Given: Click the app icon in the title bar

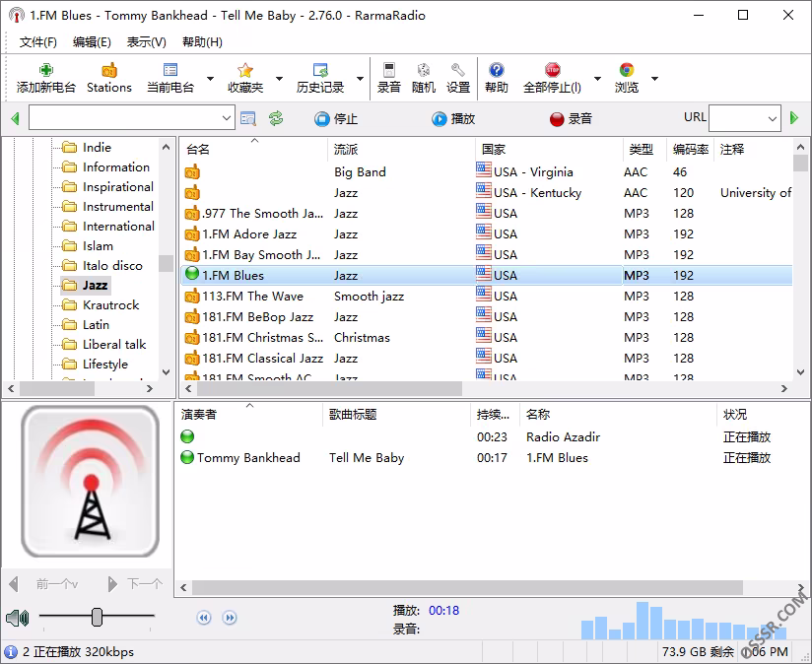Looking at the screenshot, I should (x=17, y=16).
